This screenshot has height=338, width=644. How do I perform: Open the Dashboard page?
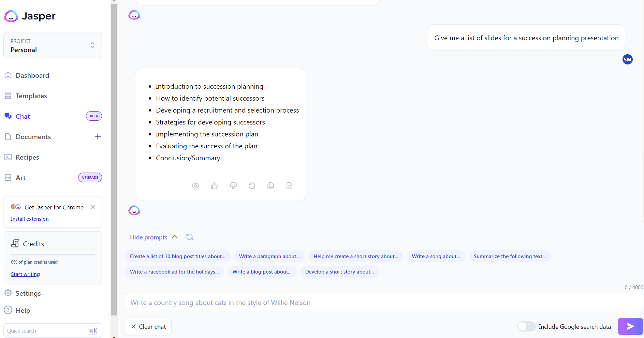(x=32, y=75)
